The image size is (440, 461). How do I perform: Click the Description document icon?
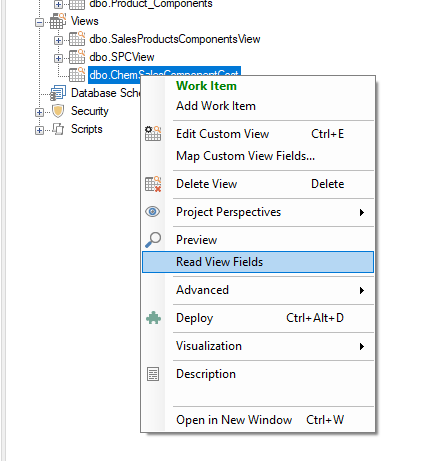click(153, 374)
